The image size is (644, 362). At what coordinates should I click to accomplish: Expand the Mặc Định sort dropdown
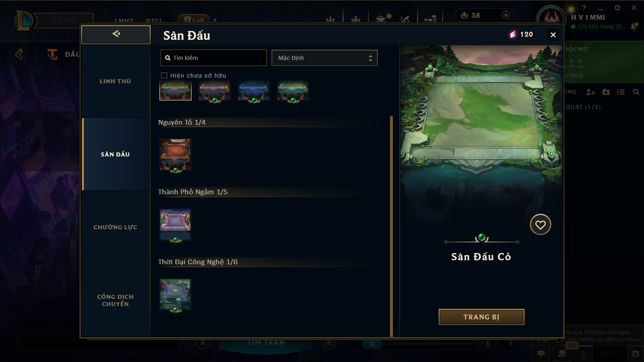coord(324,58)
